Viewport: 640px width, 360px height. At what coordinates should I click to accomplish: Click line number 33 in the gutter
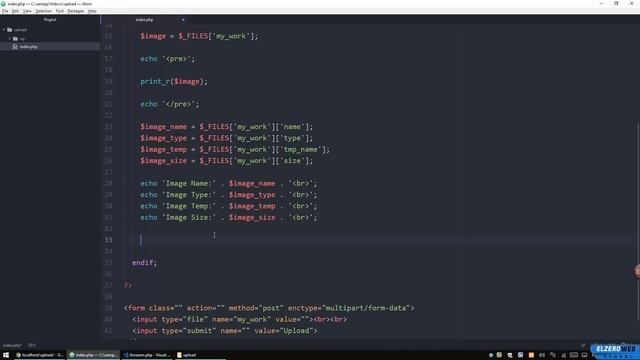click(108, 240)
